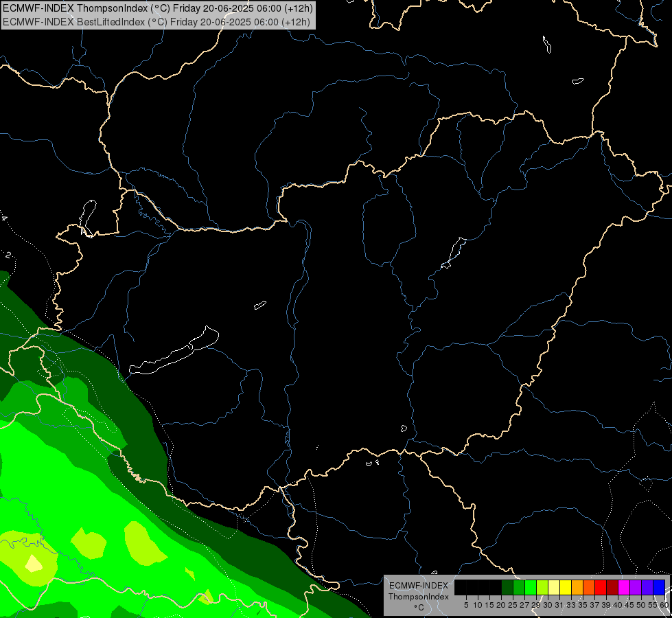The image size is (672, 618).
Task: Click the legend's 'ThompsonIndex' label
Action: (x=418, y=597)
